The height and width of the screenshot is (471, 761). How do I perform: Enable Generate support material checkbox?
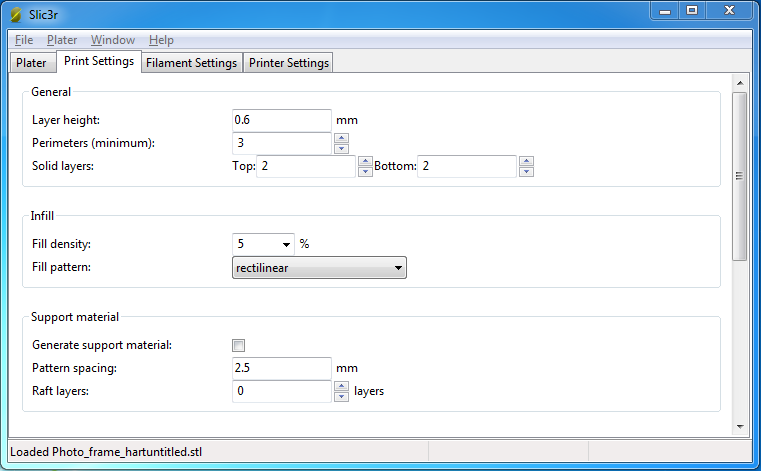pos(238,345)
